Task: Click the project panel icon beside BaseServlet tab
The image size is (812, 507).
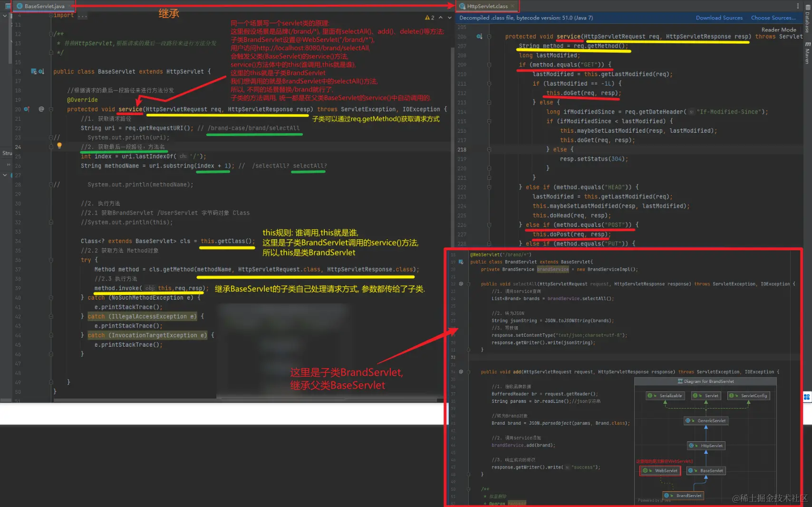Action: point(7,6)
